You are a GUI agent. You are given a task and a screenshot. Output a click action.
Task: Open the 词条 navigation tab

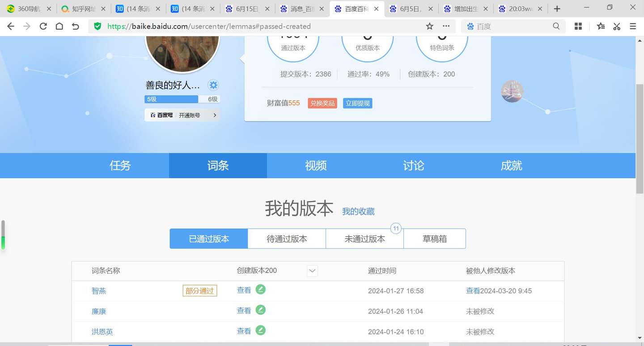click(218, 166)
